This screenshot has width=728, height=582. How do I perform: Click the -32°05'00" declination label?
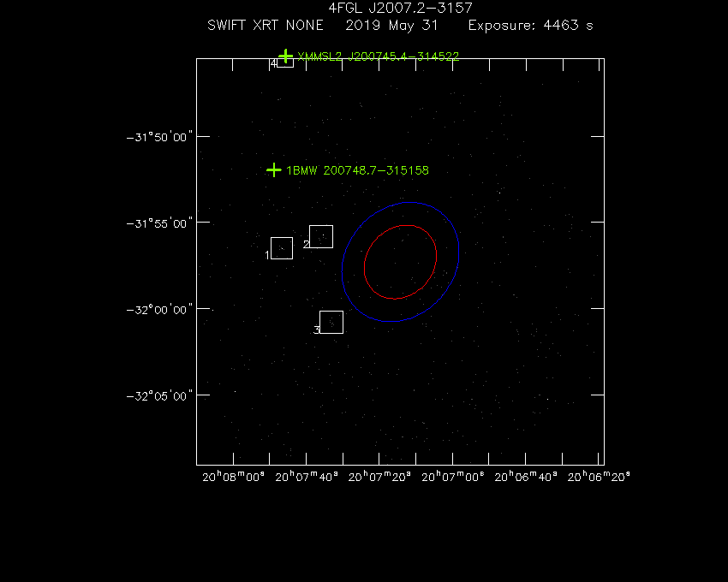(x=159, y=396)
